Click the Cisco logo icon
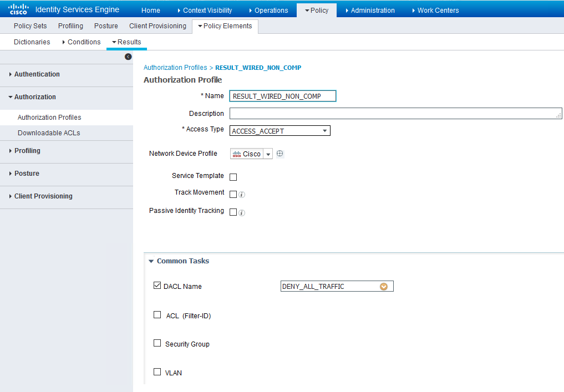The width and height of the screenshot is (564, 392). pos(18,9)
